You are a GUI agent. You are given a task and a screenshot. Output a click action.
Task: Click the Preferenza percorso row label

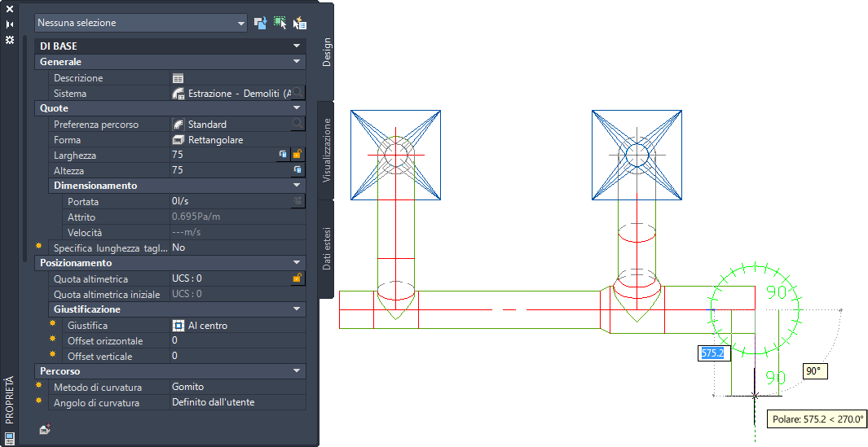[96, 125]
